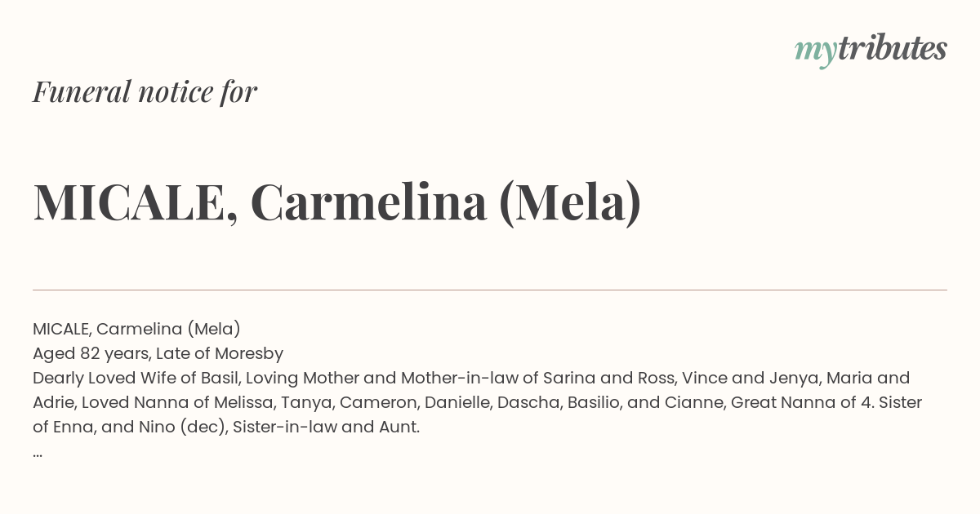Click 'of Enna, and Nino (dec)' text
The width and height of the screenshot is (980, 514).
pos(127,427)
